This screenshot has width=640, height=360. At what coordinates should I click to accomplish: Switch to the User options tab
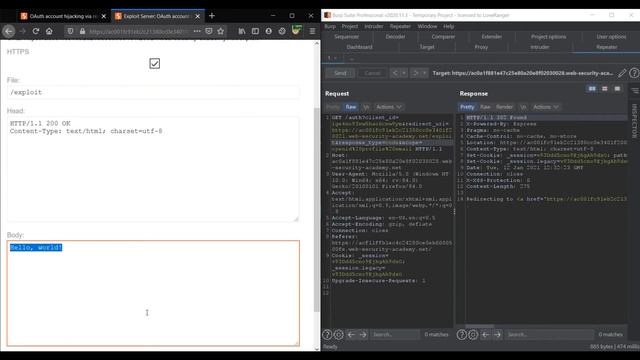pos(611,37)
